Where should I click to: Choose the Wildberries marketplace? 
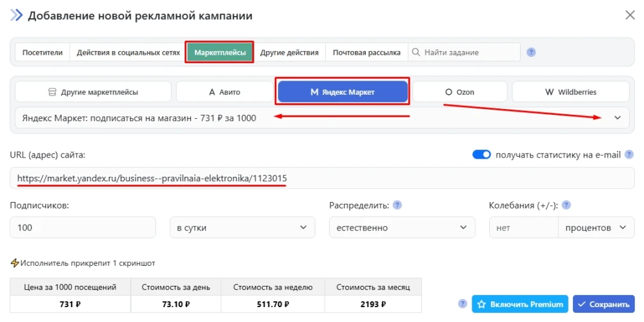[x=571, y=92]
